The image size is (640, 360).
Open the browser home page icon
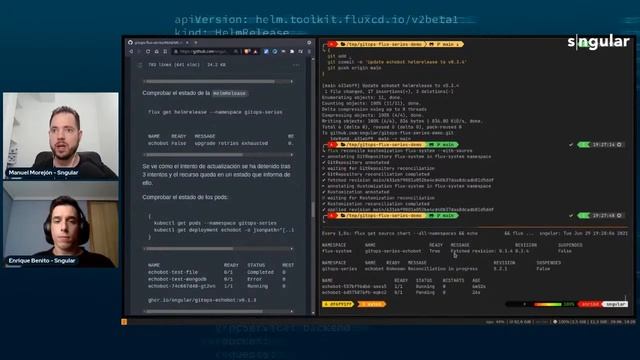click(x=156, y=51)
